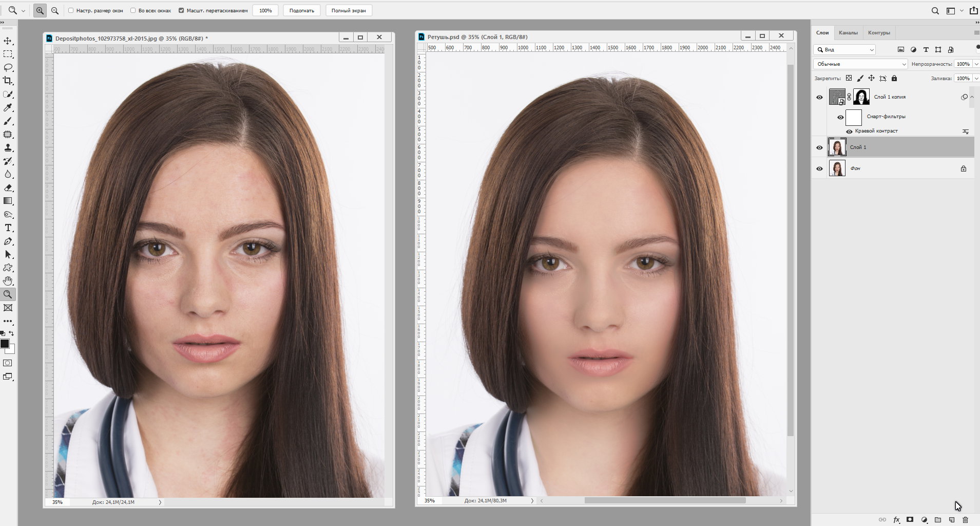The image size is (980, 526).
Task: Open the Zoom tool preset picker
Action: 16,10
